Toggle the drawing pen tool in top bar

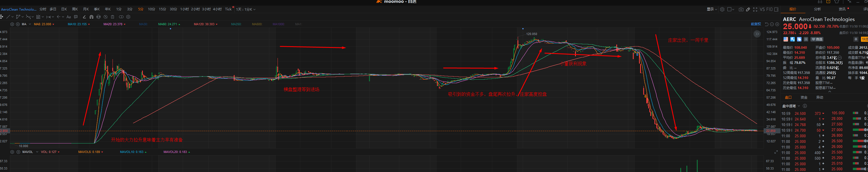tap(748, 10)
